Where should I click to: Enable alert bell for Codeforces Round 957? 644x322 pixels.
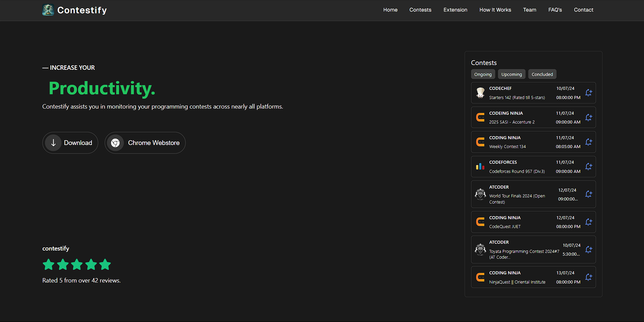pyautogui.click(x=589, y=166)
